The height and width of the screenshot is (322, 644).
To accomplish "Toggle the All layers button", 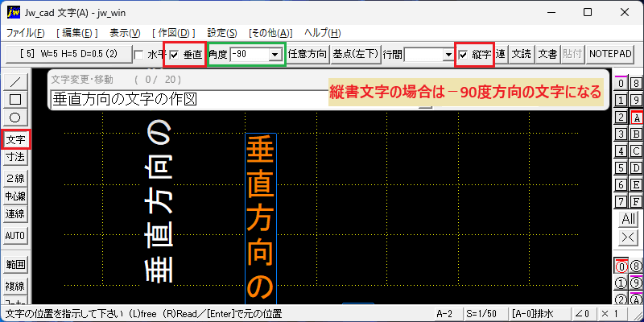I will point(629,219).
